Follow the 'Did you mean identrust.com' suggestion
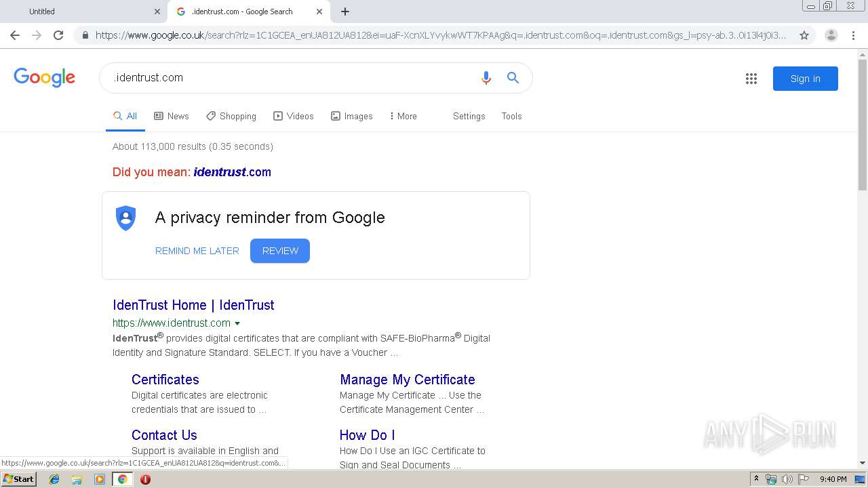The height and width of the screenshot is (488, 868). coord(233,172)
